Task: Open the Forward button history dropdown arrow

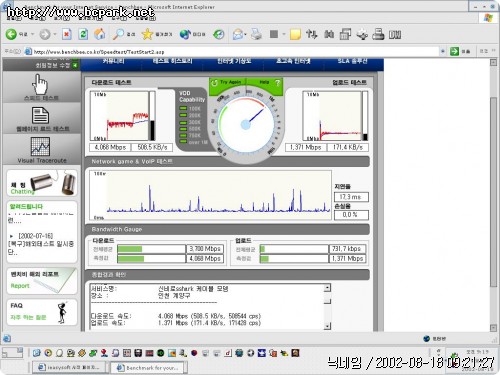Action: click(x=55, y=34)
